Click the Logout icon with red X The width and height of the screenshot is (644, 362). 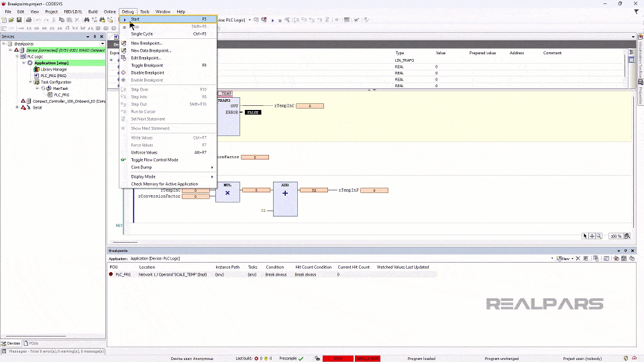pos(264,19)
